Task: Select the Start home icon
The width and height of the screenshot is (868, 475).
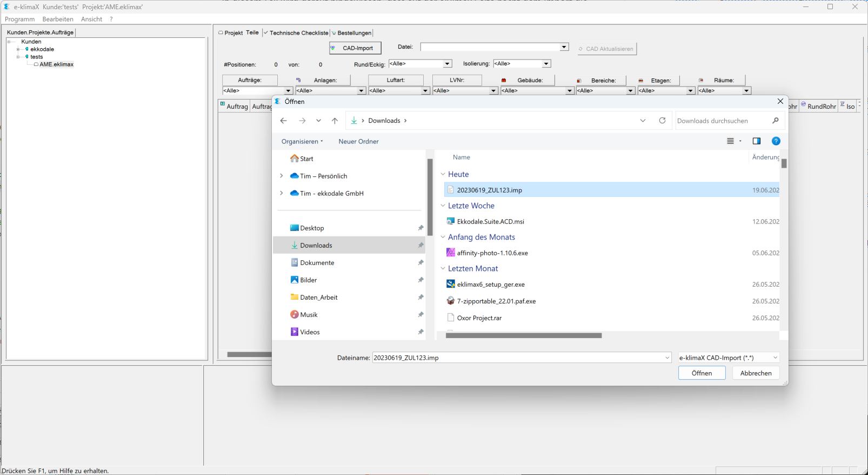Action: tap(295, 159)
